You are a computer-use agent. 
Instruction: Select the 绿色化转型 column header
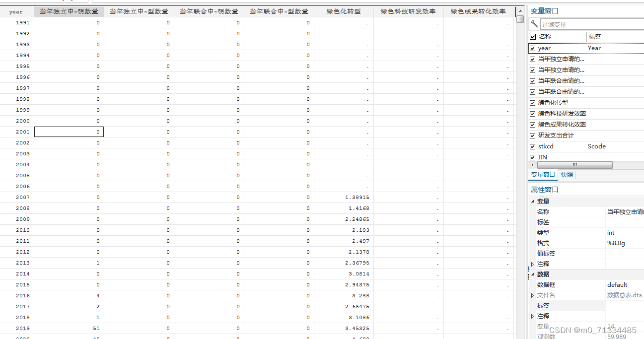(344, 11)
